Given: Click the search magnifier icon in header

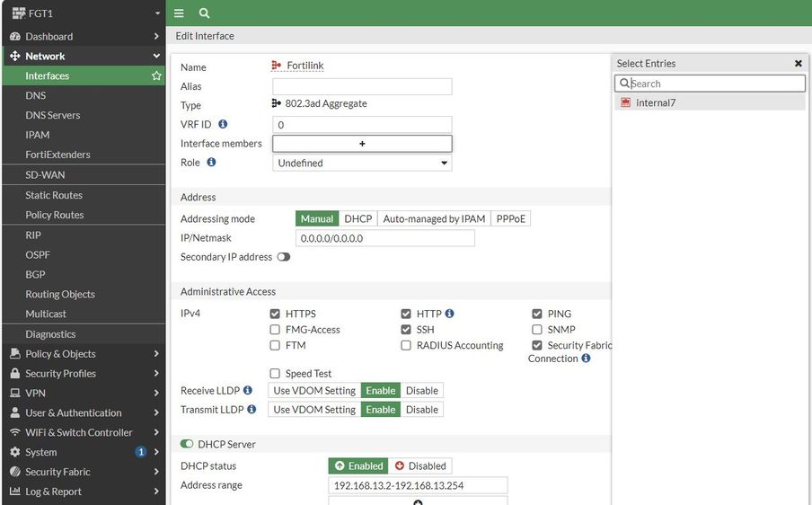Looking at the screenshot, I should (x=204, y=13).
